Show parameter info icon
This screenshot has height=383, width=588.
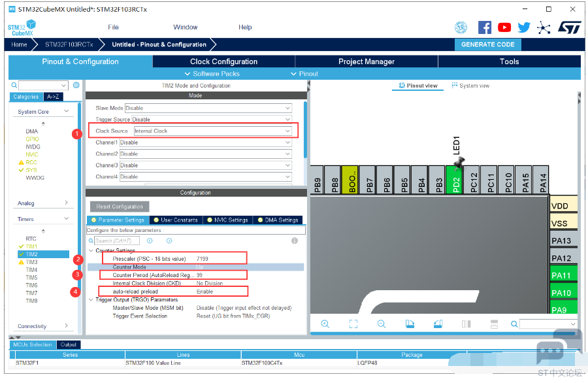(x=295, y=241)
